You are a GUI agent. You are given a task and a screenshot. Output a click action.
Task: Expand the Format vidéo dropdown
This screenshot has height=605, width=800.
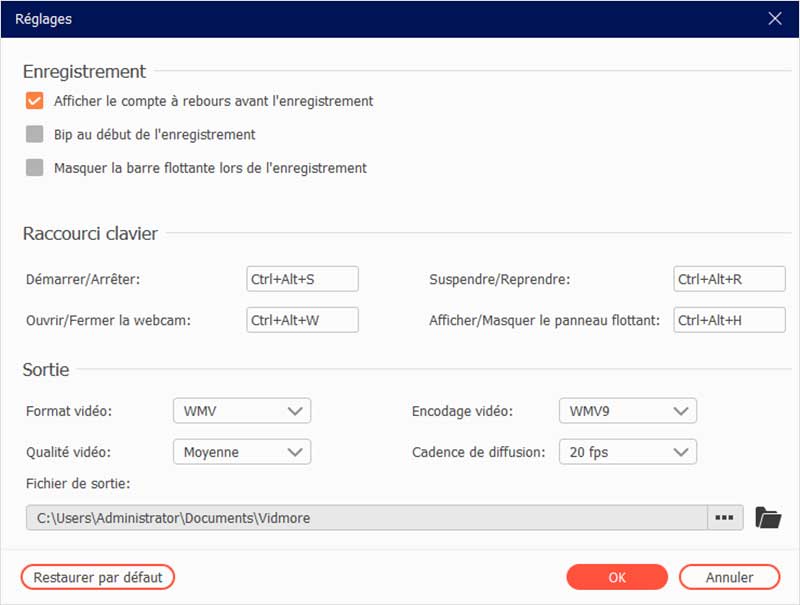click(242, 411)
